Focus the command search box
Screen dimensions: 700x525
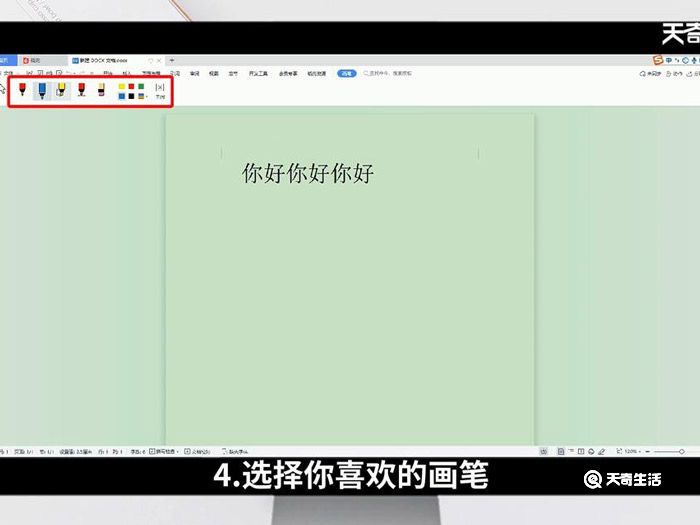388,73
